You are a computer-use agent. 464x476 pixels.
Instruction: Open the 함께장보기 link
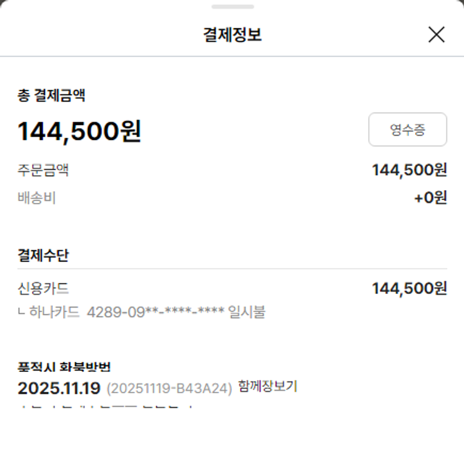coord(267,387)
